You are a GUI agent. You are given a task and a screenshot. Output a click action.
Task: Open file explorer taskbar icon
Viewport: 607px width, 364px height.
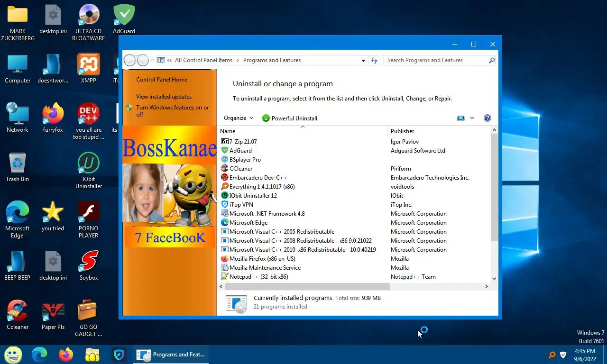coord(92,355)
